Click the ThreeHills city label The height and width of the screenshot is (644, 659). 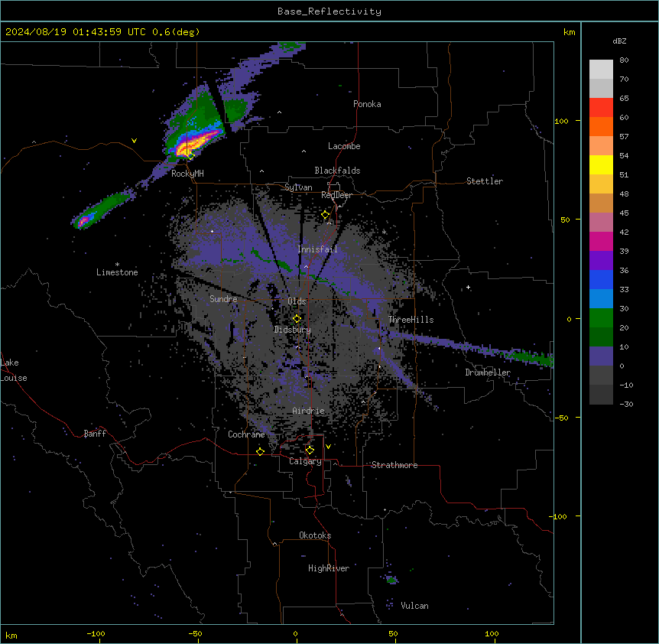tap(411, 320)
